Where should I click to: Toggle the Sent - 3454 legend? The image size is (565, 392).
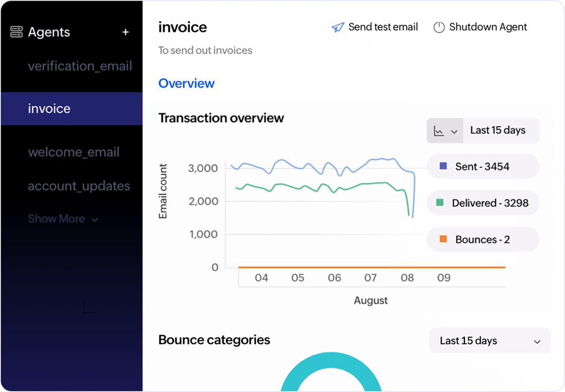point(483,166)
